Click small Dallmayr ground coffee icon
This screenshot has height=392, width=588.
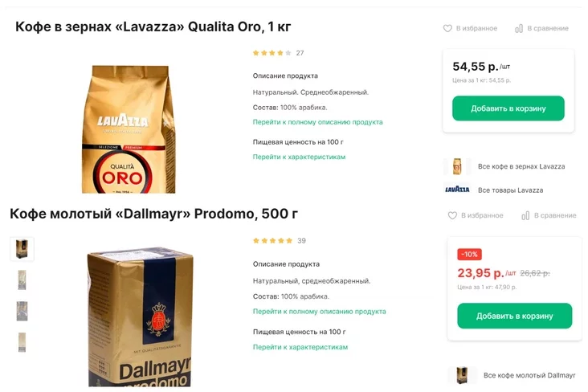pos(462,375)
